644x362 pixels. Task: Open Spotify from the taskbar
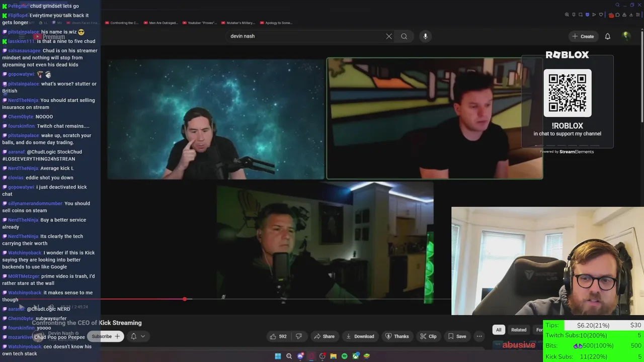(x=344, y=356)
